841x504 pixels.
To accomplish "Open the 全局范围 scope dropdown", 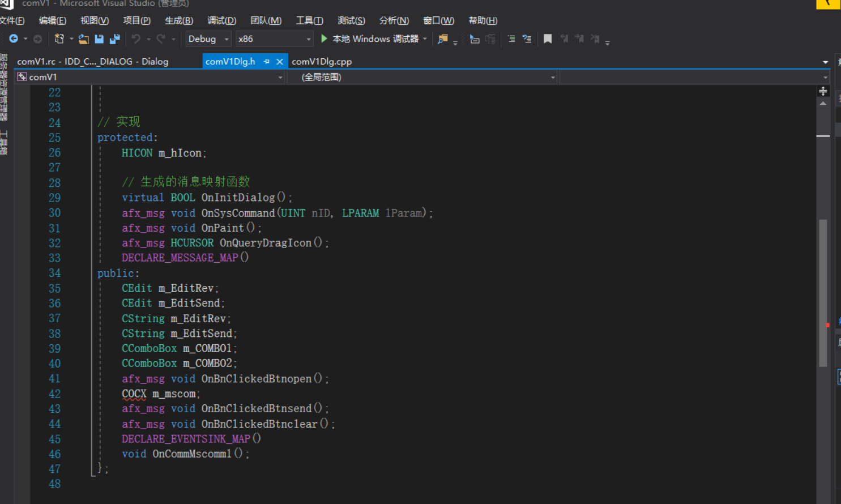I will point(422,77).
